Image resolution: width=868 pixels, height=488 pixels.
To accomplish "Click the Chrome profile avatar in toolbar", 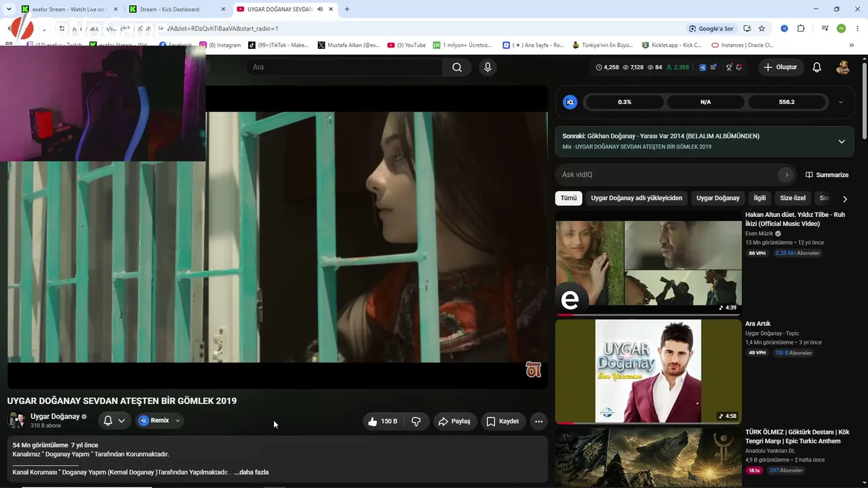I will (x=841, y=28).
